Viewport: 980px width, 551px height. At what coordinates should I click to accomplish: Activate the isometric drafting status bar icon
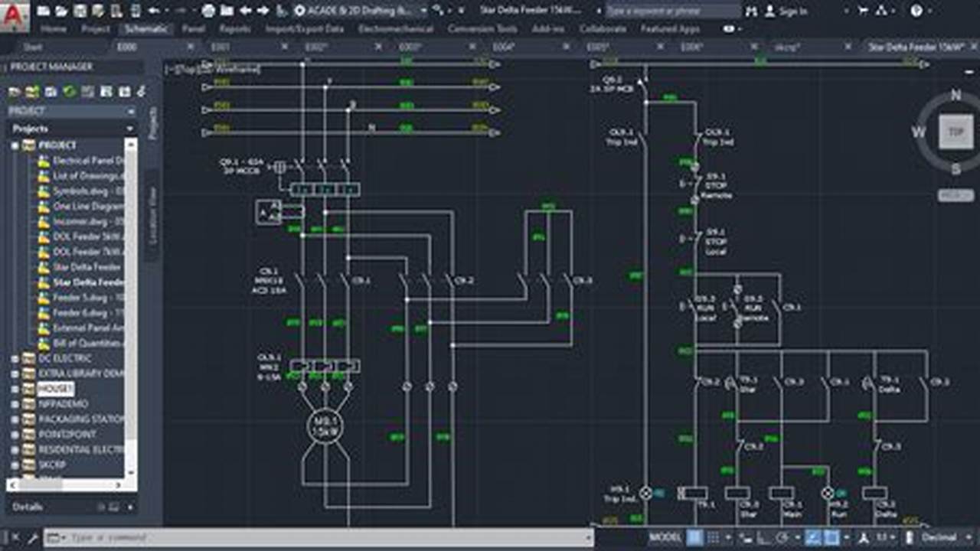click(x=813, y=537)
